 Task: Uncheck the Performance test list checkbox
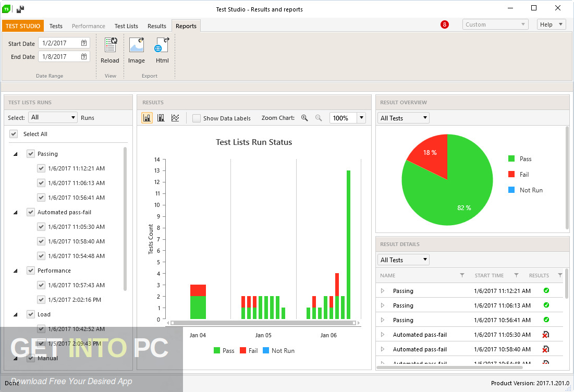[31, 271]
